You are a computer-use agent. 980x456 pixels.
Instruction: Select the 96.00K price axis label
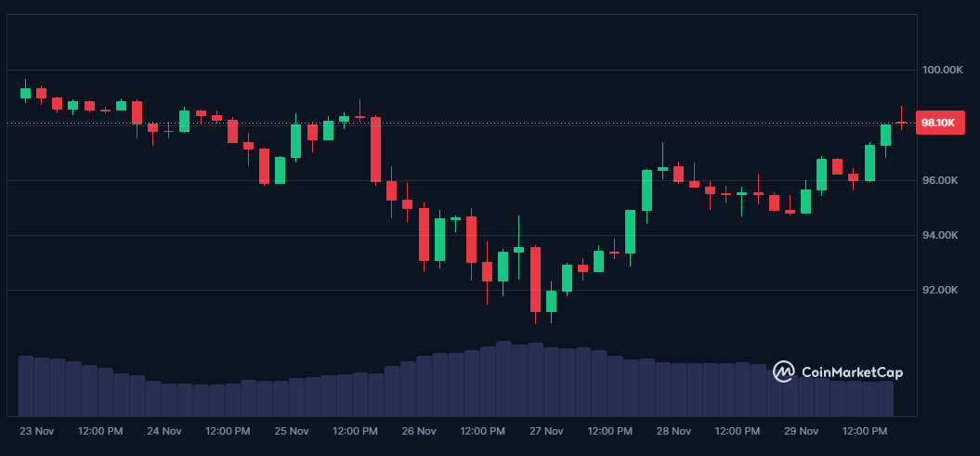(939, 180)
